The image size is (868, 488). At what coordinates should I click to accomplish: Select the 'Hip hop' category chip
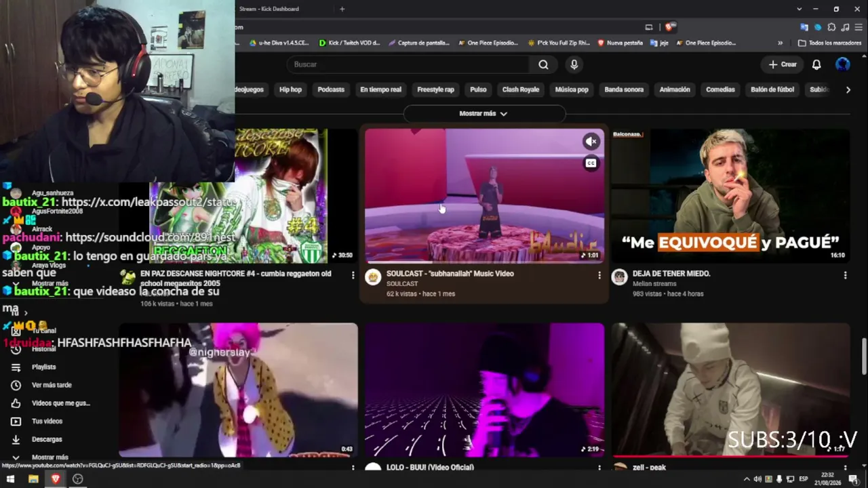point(290,89)
